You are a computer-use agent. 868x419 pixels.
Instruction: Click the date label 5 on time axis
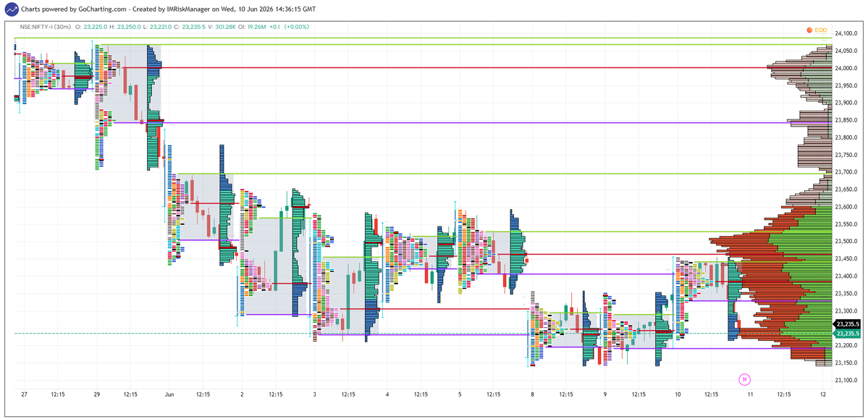(x=460, y=394)
